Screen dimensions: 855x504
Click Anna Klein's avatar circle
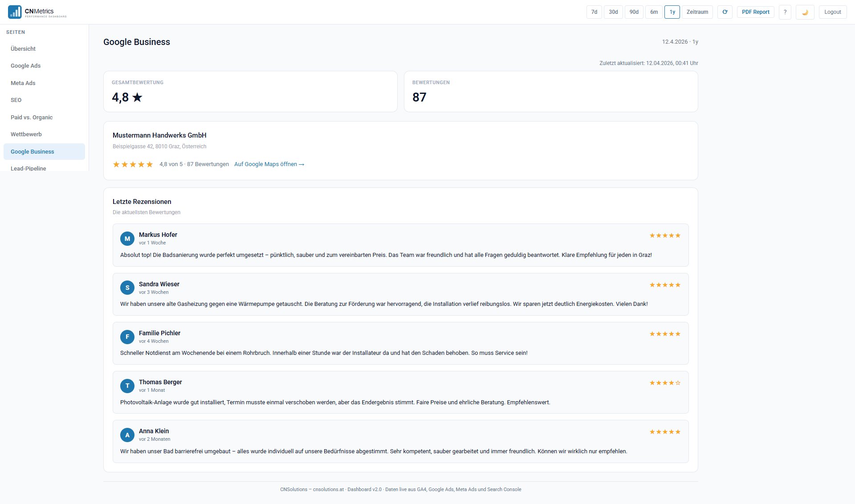click(x=127, y=435)
